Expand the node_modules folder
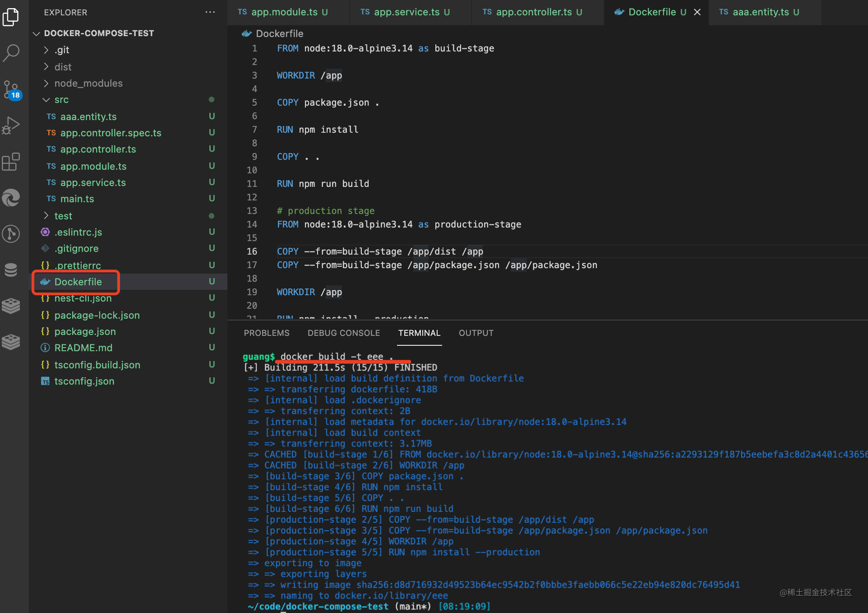 (x=88, y=84)
